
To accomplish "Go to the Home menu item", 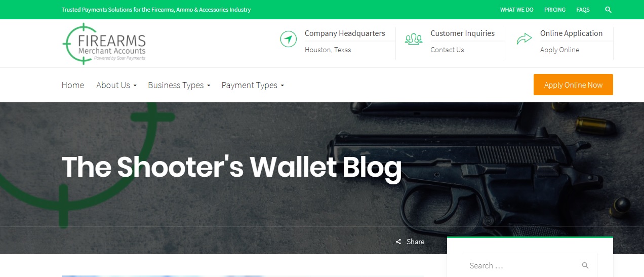I will coord(73,85).
